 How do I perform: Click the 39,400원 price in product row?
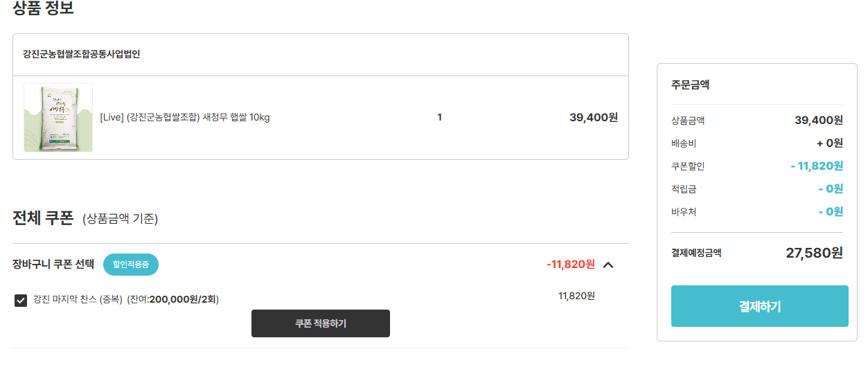pos(593,117)
